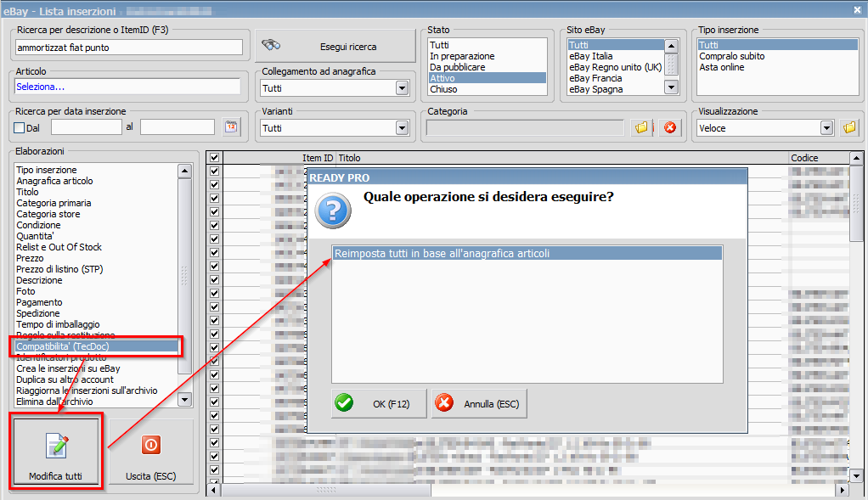The height and width of the screenshot is (500, 868).
Task: Select Crea le inserzioni su eBay
Action: tap(96, 369)
